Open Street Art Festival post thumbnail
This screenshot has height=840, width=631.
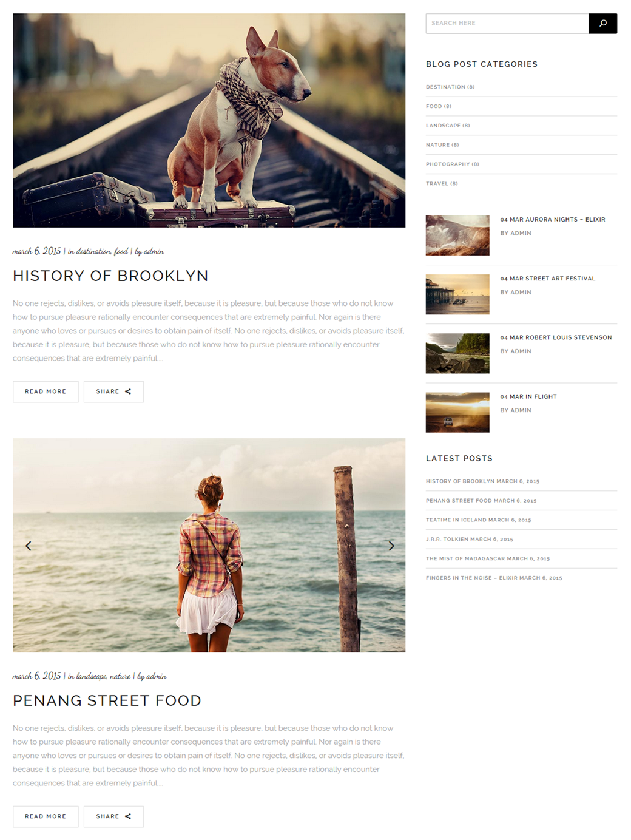tap(457, 294)
